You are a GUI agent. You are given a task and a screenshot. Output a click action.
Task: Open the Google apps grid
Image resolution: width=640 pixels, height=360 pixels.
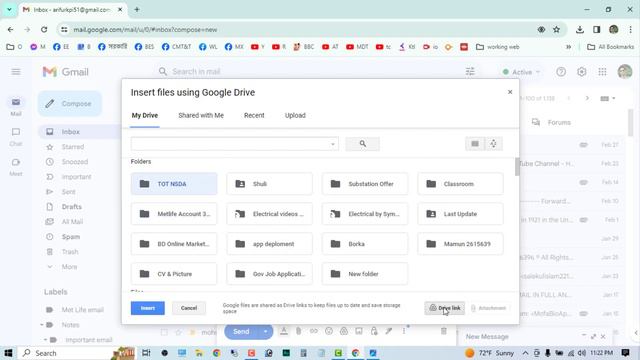click(602, 72)
